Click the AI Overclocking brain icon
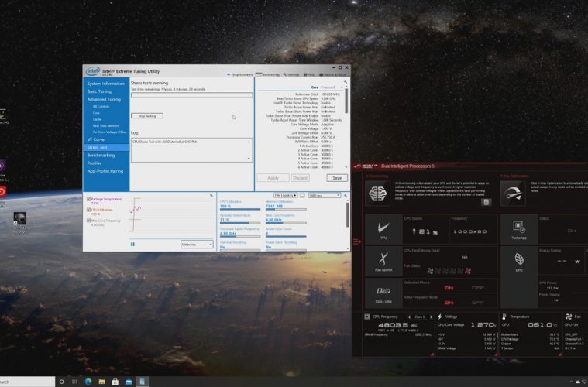The width and height of the screenshot is (588, 387). 377,193
